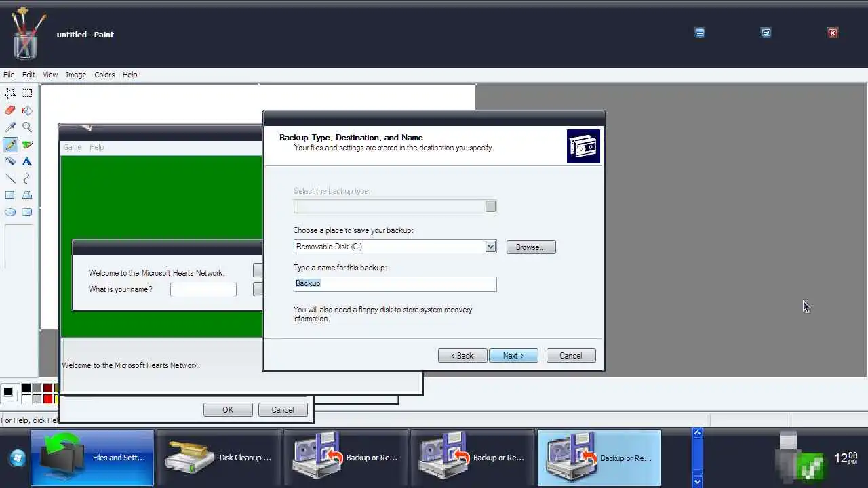Click Next in the backup wizard
The width and height of the screenshot is (868, 488).
pyautogui.click(x=513, y=356)
